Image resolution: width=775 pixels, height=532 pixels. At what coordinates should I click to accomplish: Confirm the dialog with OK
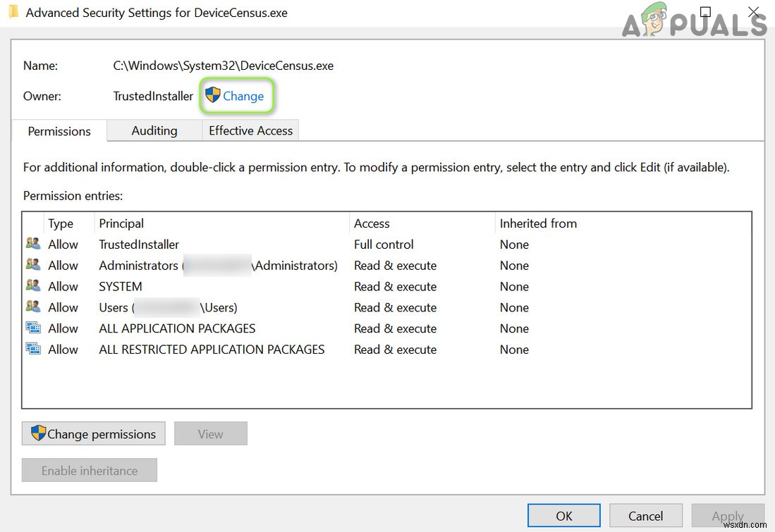click(x=564, y=516)
